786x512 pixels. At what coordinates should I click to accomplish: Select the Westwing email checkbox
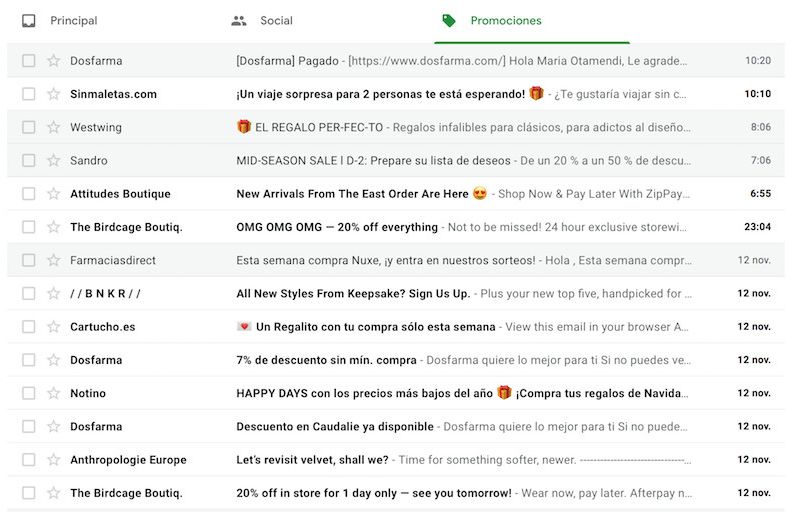coord(29,127)
